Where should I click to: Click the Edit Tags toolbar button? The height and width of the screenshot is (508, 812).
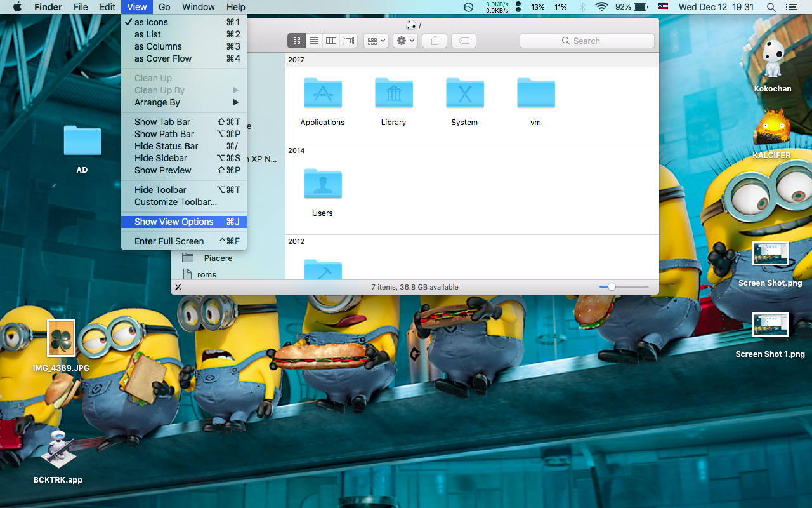click(464, 41)
